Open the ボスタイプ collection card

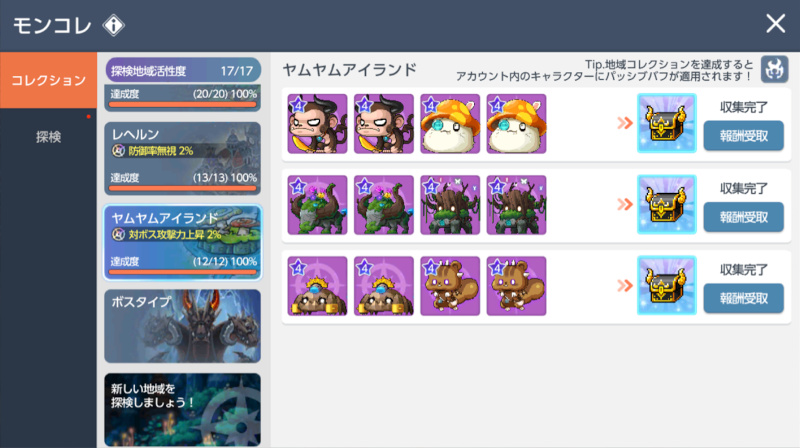coord(183,326)
